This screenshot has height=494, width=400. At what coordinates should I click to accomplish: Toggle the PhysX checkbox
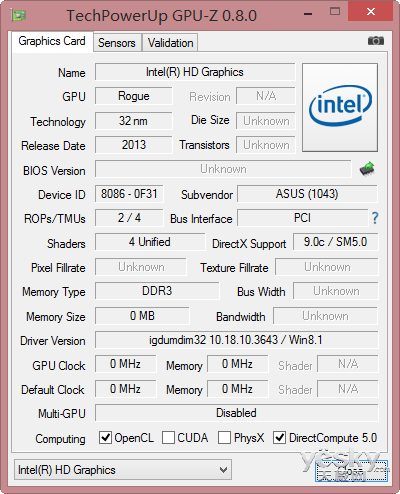click(x=224, y=437)
